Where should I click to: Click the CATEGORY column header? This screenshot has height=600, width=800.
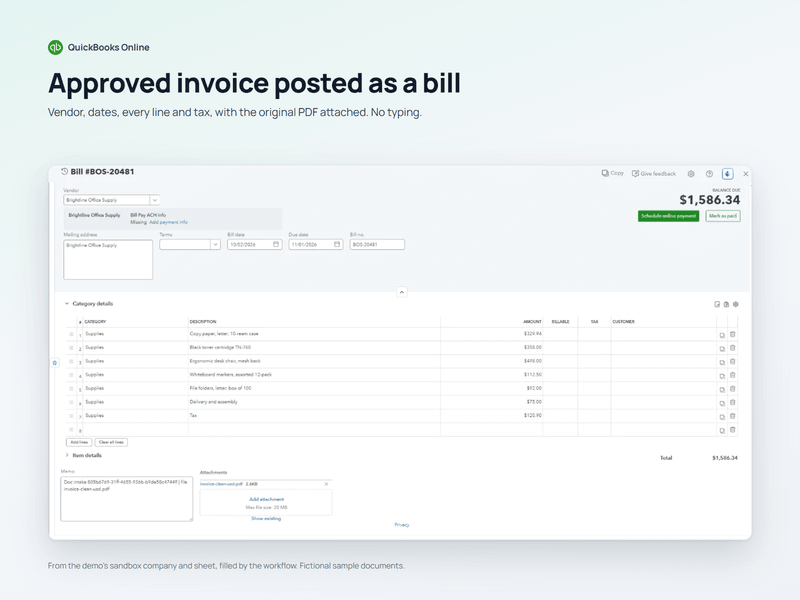(x=95, y=322)
